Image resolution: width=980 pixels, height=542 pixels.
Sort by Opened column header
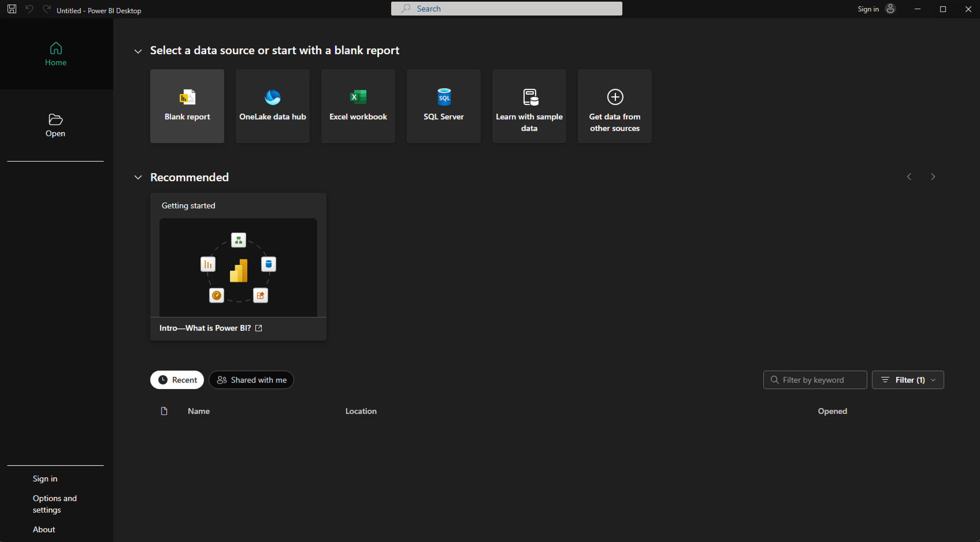833,411
